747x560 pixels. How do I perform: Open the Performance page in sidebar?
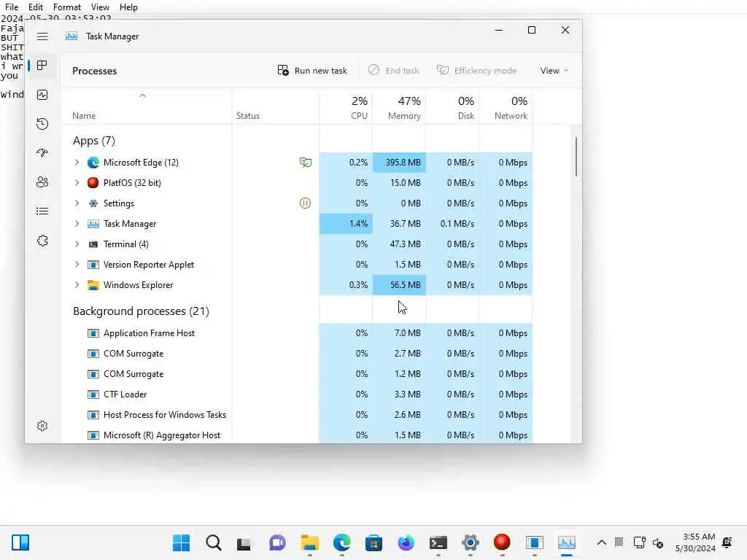(42, 95)
